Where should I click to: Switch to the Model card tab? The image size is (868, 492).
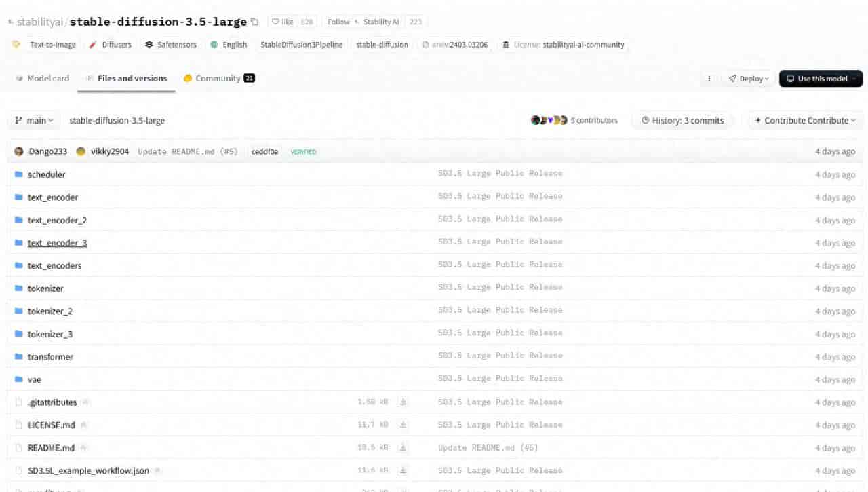point(42,79)
